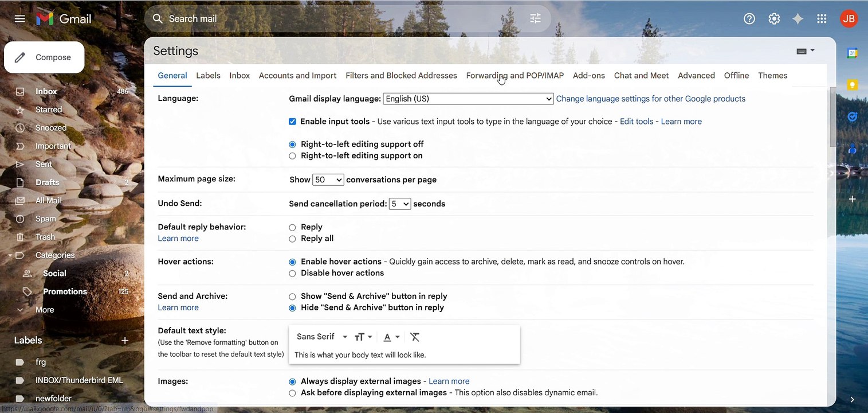Show search options slider icon
The width and height of the screenshot is (868, 413).
coord(536,19)
